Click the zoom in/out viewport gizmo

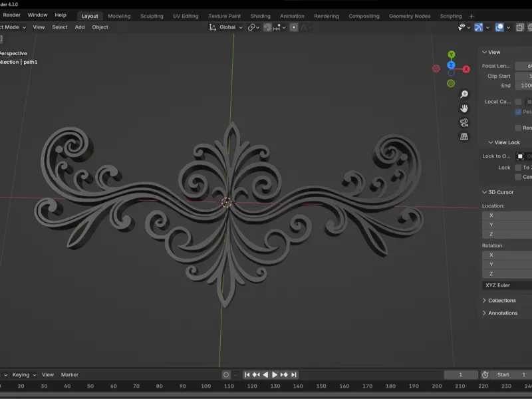tap(464, 94)
